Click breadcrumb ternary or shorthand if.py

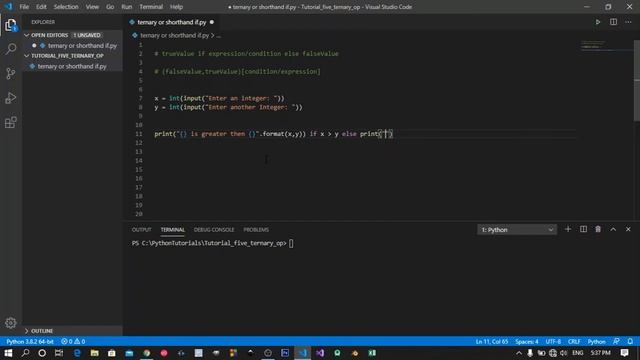click(174, 36)
